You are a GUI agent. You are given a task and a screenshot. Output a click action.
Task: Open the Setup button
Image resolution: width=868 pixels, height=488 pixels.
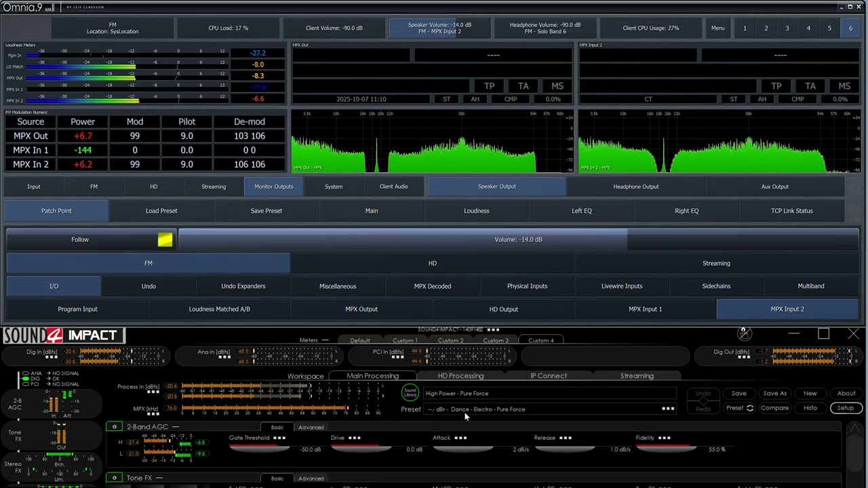846,408
